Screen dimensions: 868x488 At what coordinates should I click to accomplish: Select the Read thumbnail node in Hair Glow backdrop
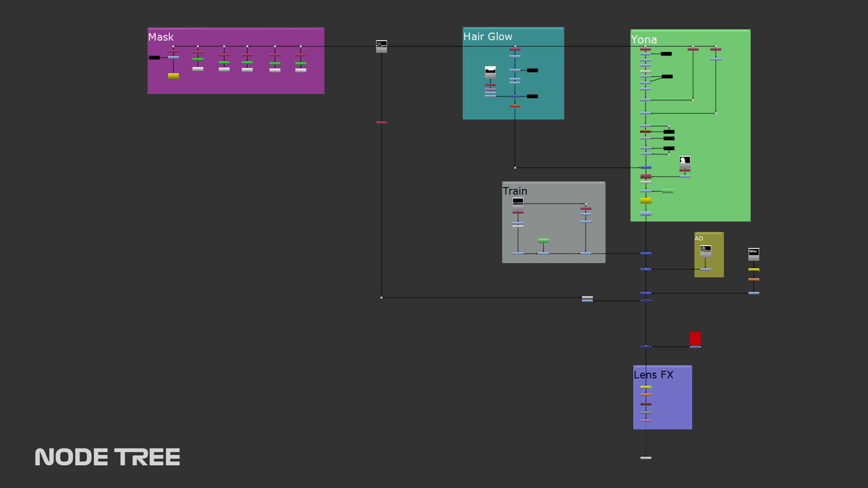(x=490, y=71)
